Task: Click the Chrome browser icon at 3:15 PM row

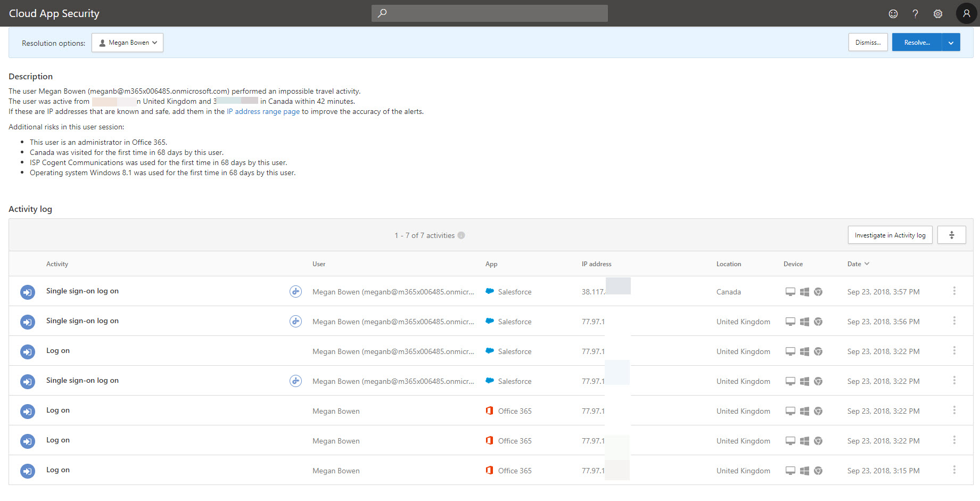Action: pos(818,471)
